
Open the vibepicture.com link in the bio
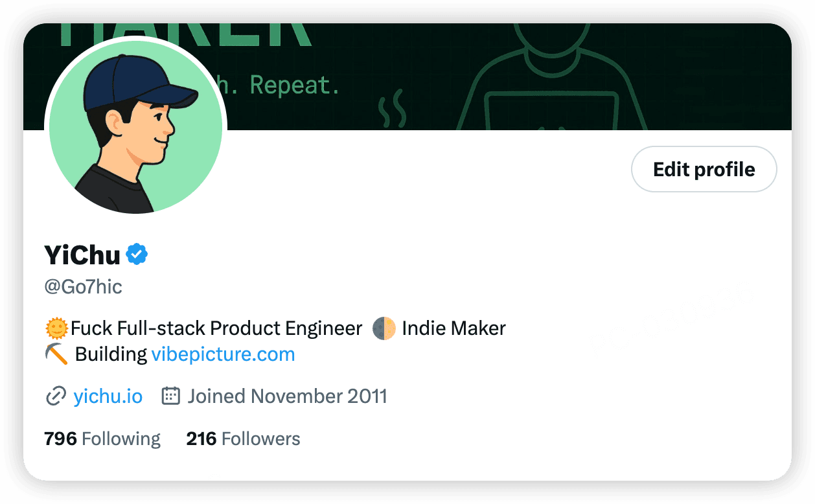coord(223,354)
